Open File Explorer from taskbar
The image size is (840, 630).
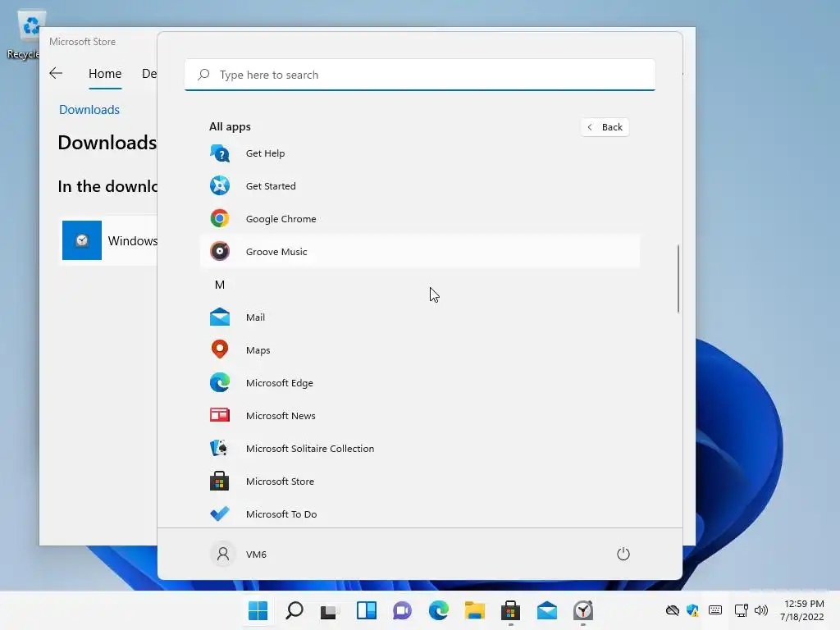coord(475,610)
